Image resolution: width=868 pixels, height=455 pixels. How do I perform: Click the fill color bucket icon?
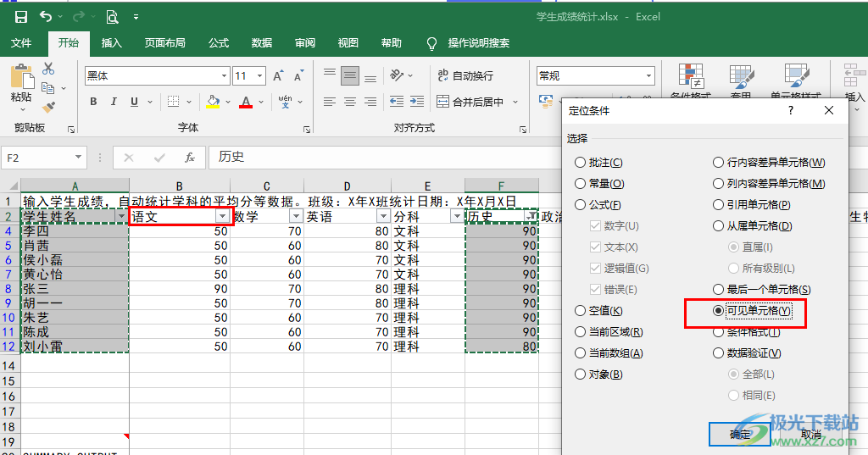coord(213,102)
